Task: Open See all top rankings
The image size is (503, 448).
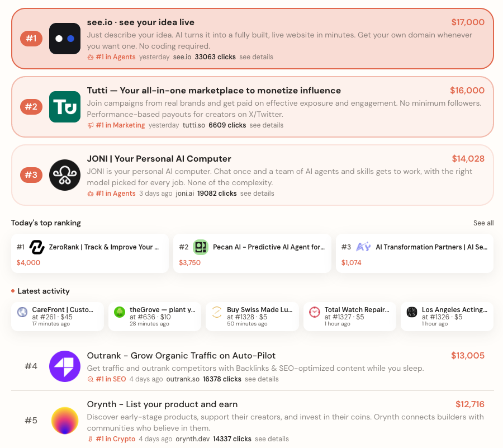Action: [x=483, y=223]
